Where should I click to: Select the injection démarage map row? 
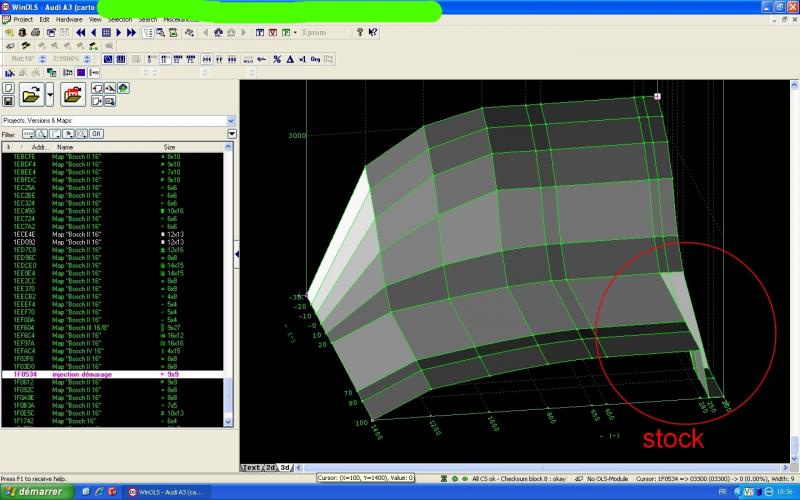(x=112, y=374)
